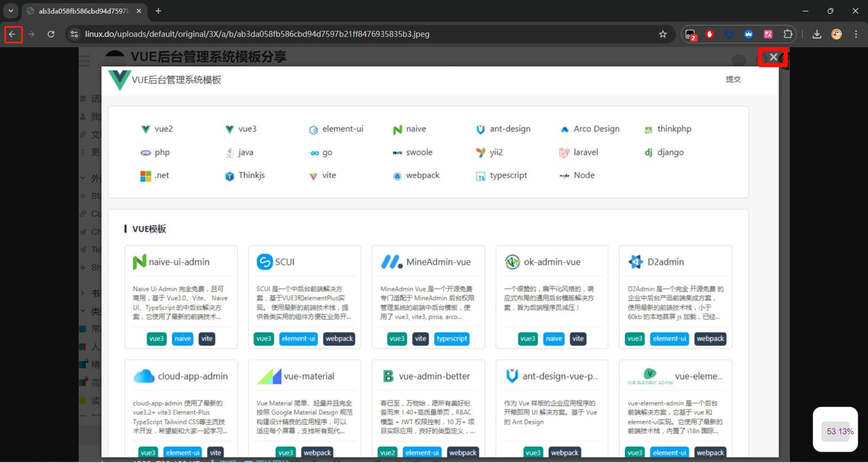Open the naive-ui-admin card logo

(139, 262)
